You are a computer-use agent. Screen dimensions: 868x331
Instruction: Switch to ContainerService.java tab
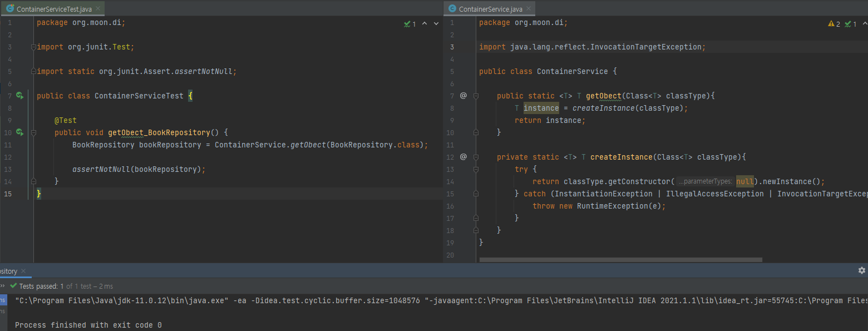coord(490,9)
